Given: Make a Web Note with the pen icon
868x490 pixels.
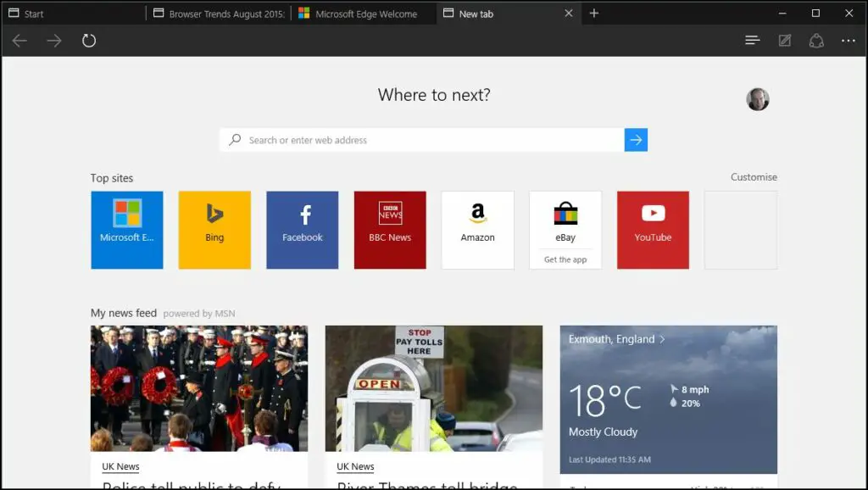Looking at the screenshot, I should click(785, 41).
